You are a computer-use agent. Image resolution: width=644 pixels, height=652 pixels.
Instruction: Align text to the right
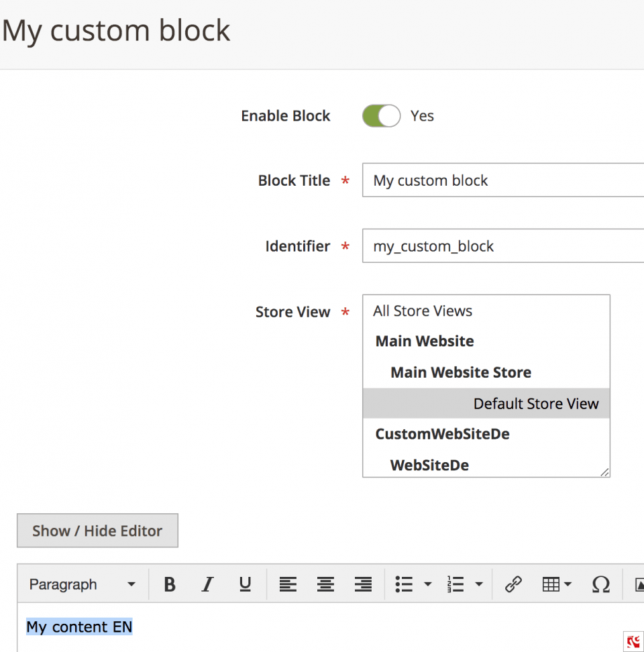pyautogui.click(x=363, y=584)
